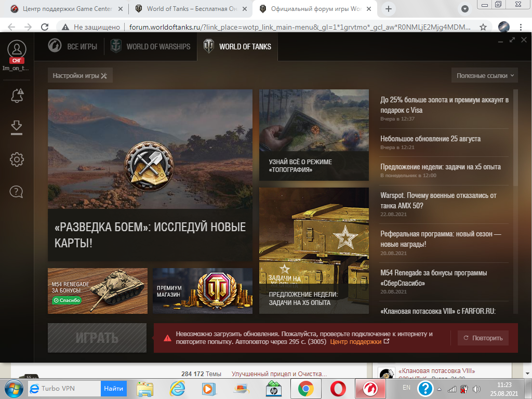Open Google Chrome taskbar icon
This screenshot has width=532, height=399.
point(306,389)
